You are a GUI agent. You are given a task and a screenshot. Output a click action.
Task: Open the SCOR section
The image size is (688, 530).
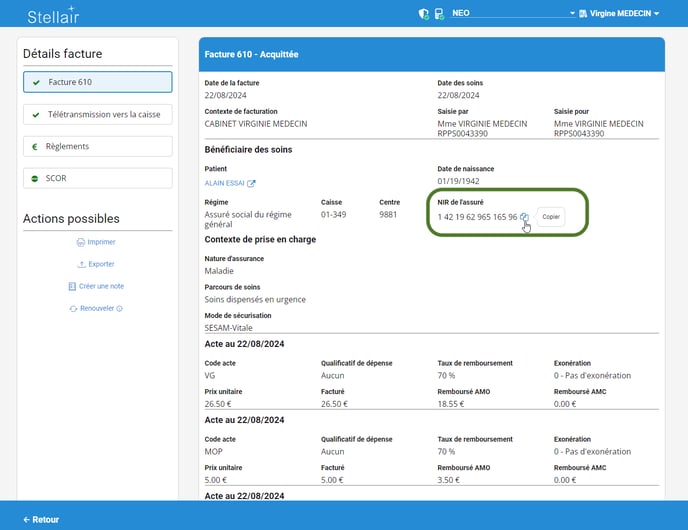point(97,178)
